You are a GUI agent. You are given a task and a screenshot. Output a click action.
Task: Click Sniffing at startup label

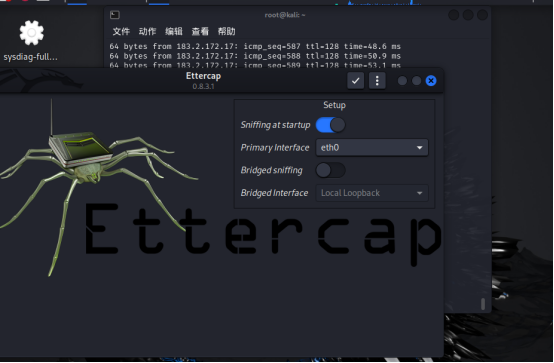click(x=275, y=125)
